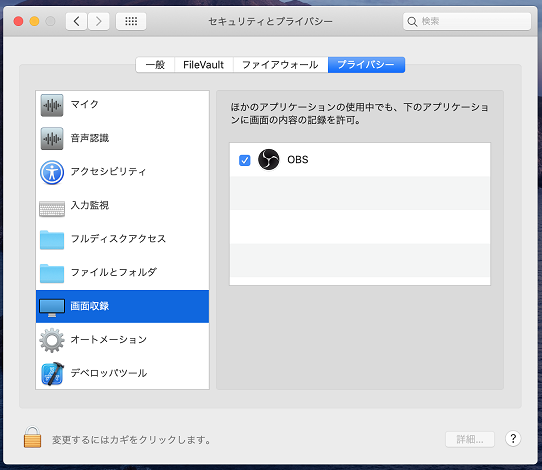Click the 検索 search field
Screen dimensions: 542x470
[467, 21]
